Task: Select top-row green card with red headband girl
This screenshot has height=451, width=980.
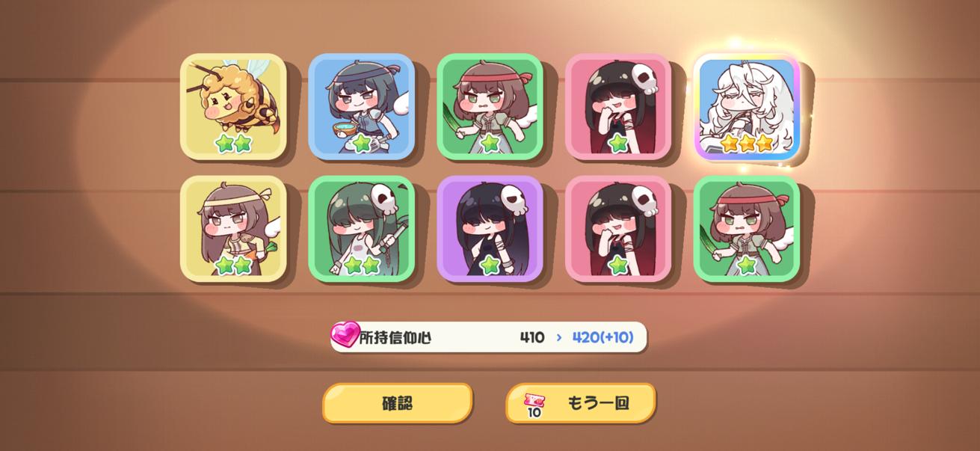Action: click(490, 106)
